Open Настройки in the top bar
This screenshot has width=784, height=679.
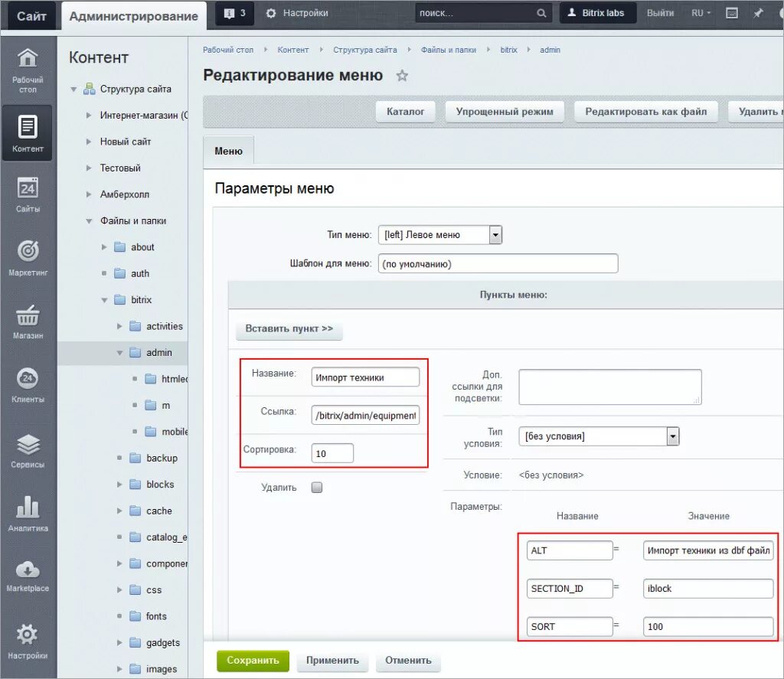[297, 14]
